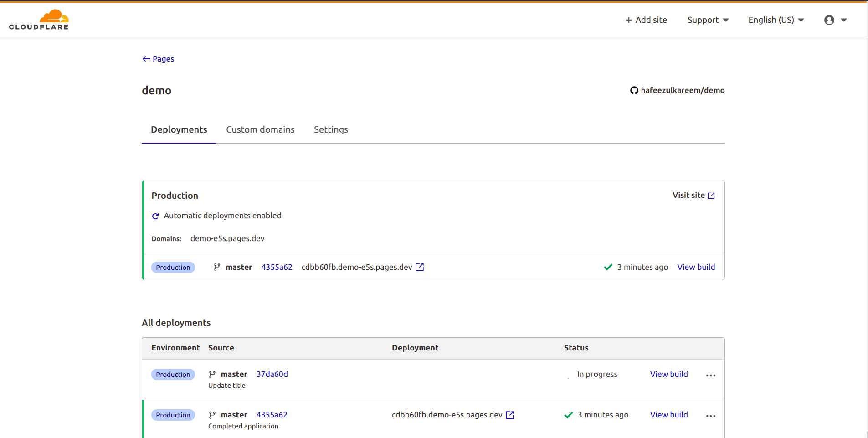This screenshot has height=438, width=868.
Task: Switch to the Deployments tab
Action: click(179, 129)
